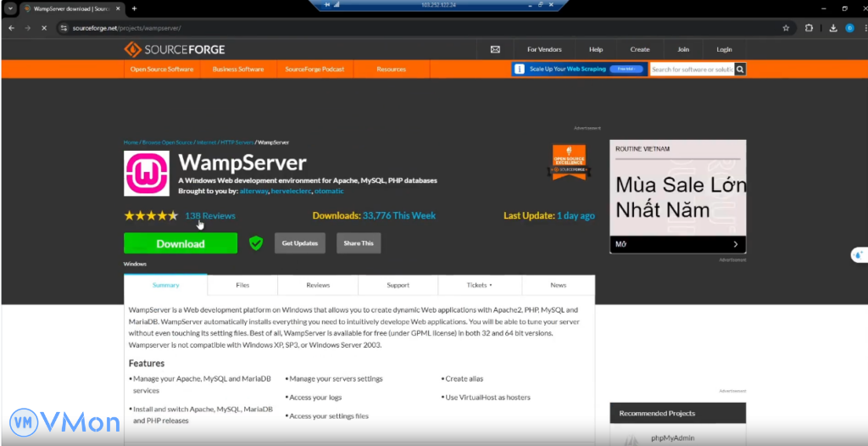868x446 pixels.
Task: Open the tab search dropdown arrow
Action: click(10, 8)
